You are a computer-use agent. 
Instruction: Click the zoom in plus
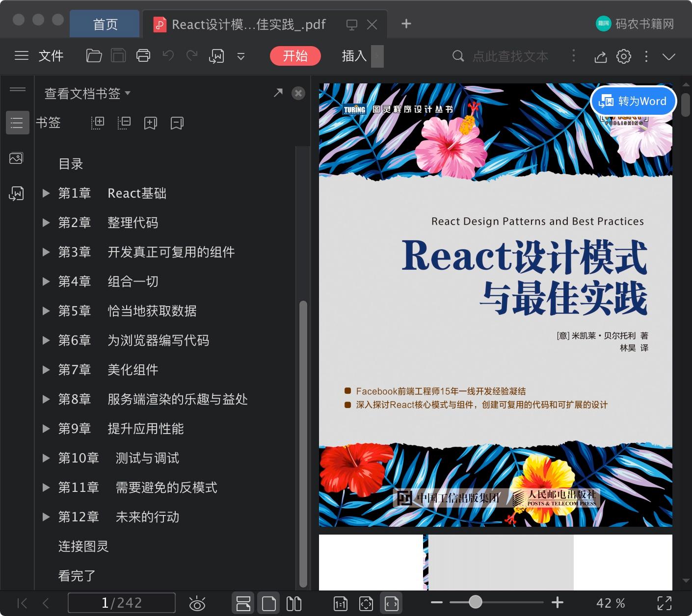[558, 602]
